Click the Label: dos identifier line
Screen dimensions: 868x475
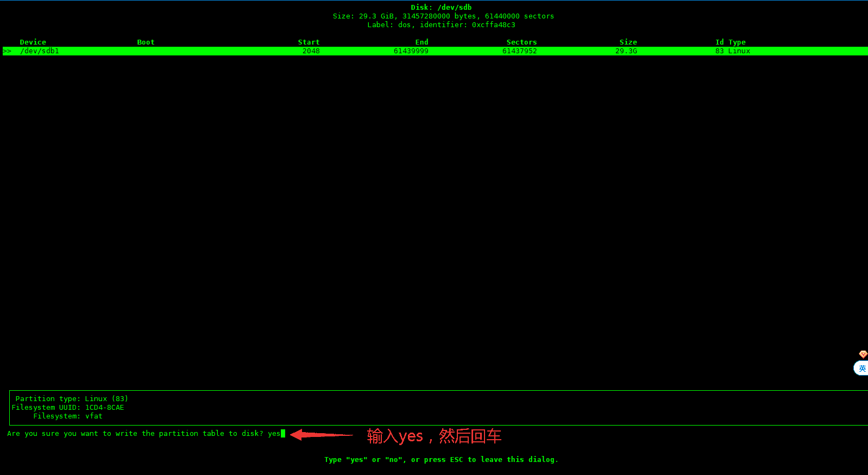(x=441, y=25)
